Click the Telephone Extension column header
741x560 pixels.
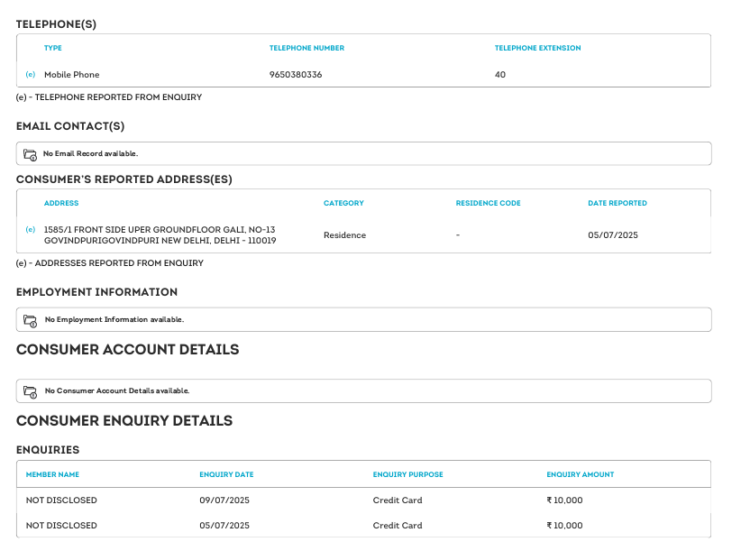537,48
